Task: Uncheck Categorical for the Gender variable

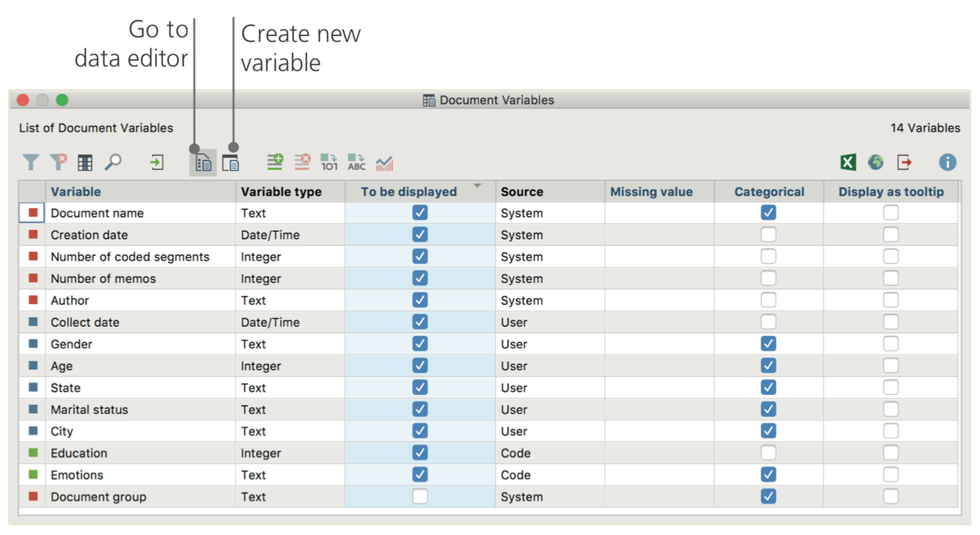Action: tap(768, 344)
